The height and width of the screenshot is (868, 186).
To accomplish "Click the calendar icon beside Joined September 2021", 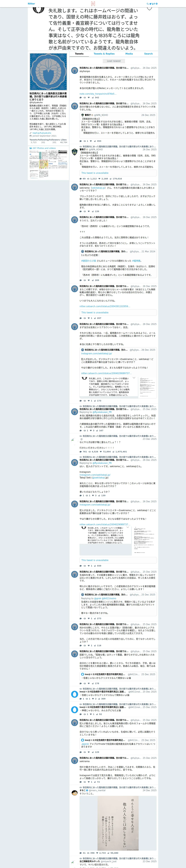I will point(31,136).
